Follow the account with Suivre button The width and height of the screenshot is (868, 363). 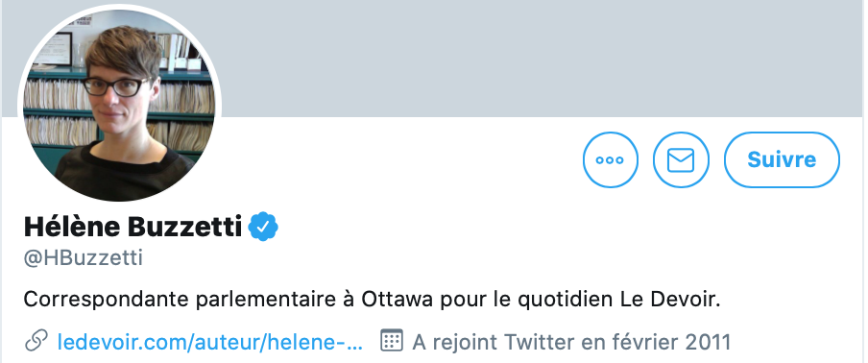point(782,160)
